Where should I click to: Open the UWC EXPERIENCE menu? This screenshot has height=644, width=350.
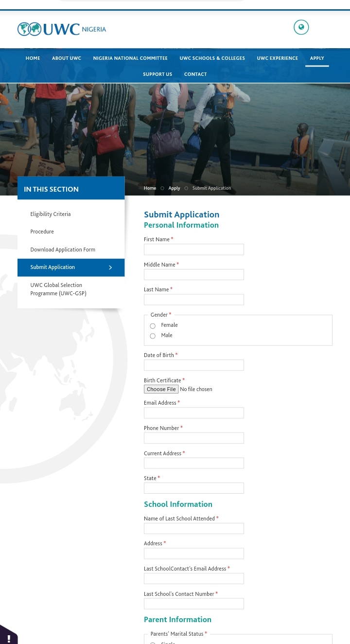pos(278,58)
